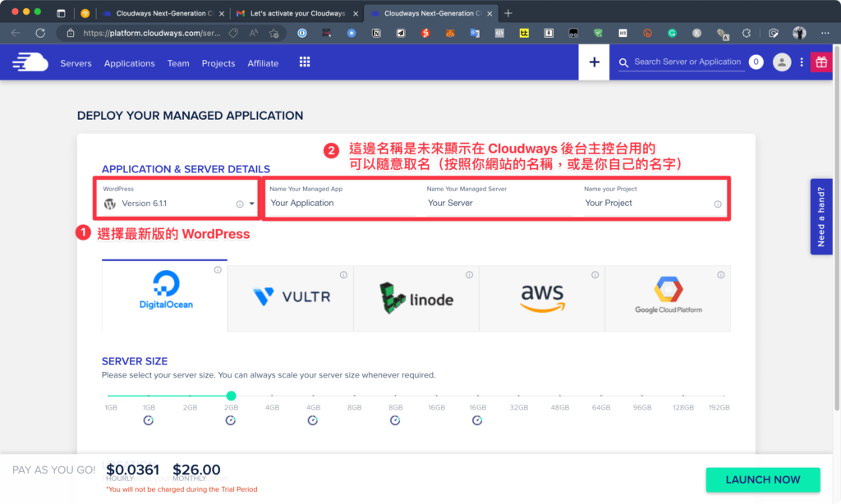
Task: Select the DigitalOcean provider
Action: point(164,296)
